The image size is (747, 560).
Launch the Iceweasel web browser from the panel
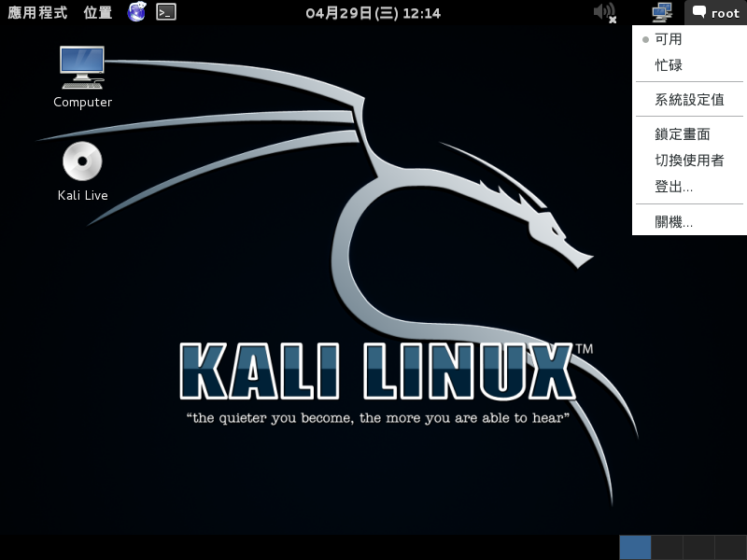click(x=136, y=12)
